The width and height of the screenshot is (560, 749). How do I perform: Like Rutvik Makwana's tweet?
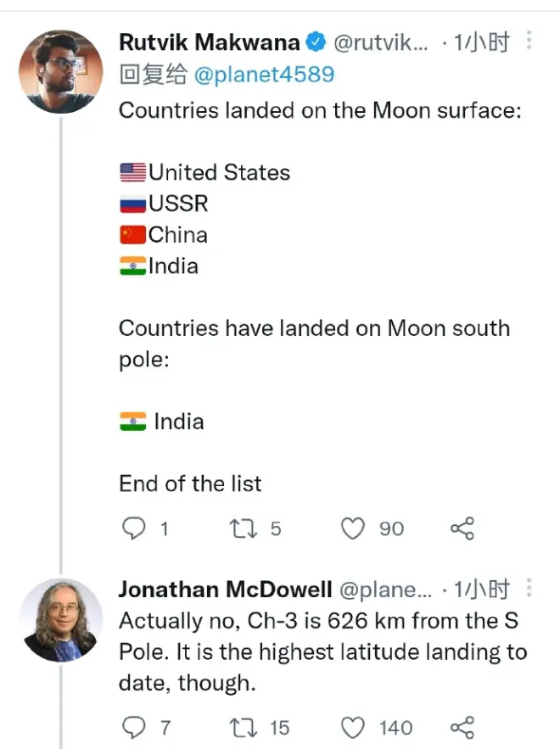pos(352,528)
